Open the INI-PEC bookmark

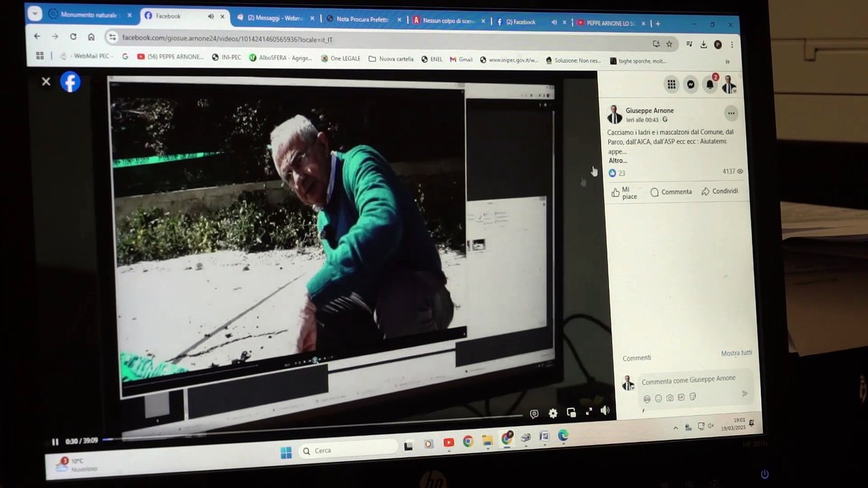click(x=226, y=58)
